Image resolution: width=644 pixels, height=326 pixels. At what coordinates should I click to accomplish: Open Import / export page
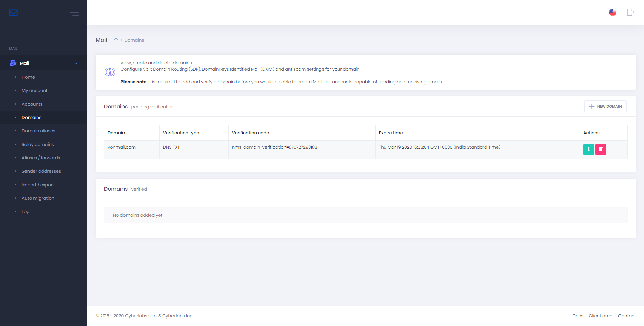38,185
